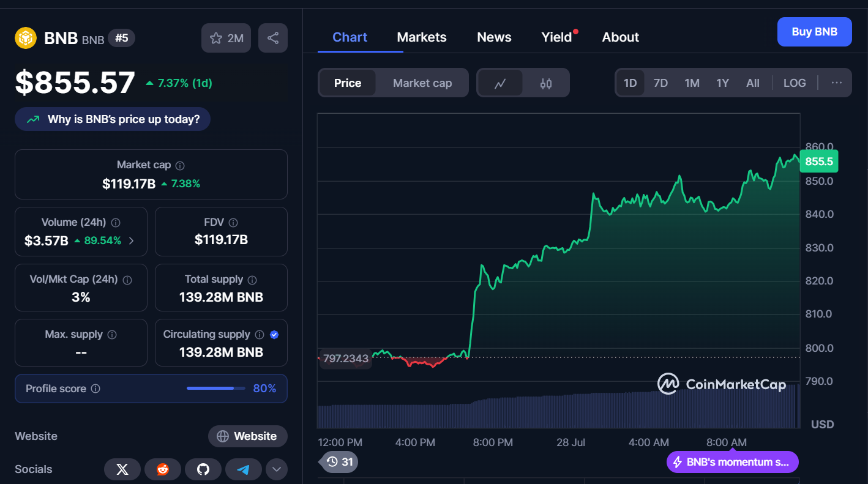Open the About tab
Image resolution: width=868 pixels, height=484 pixels.
click(x=621, y=37)
